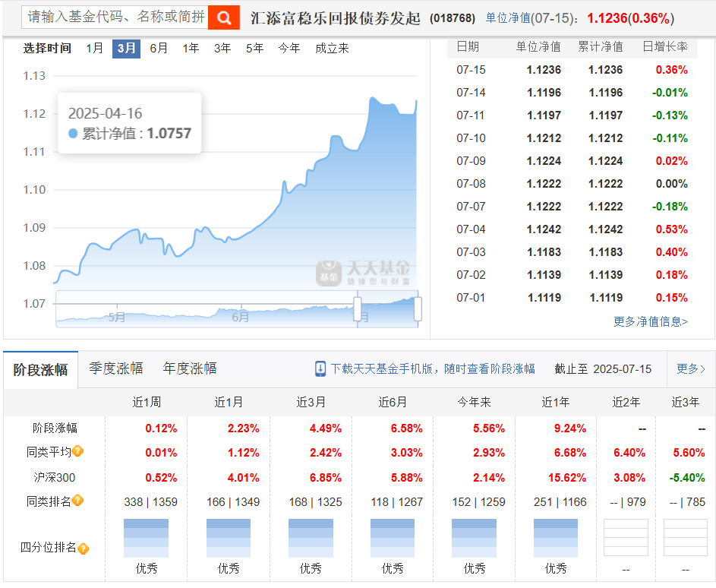The image size is (716, 588).
Task: Click the 近1周 quartile ranking bar
Action: (146, 538)
